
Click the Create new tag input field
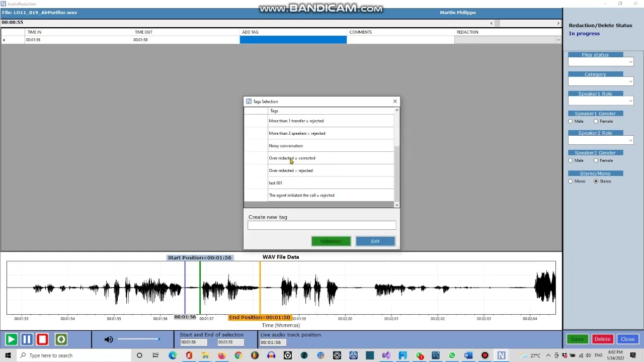321,225
